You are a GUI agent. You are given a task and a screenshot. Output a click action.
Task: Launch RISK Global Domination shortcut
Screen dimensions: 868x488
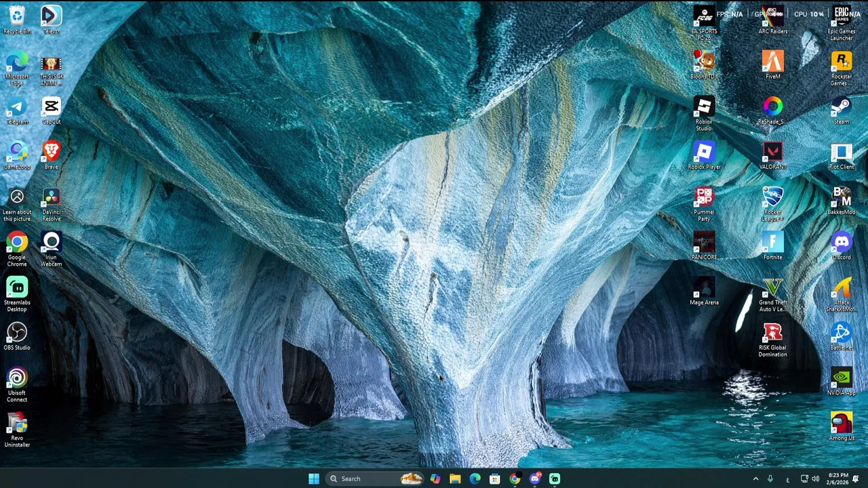[x=772, y=340]
